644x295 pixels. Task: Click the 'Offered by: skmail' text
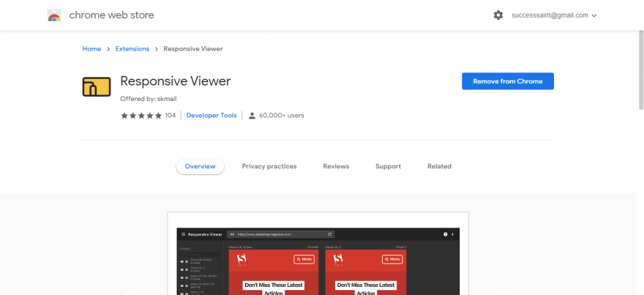coord(149,99)
